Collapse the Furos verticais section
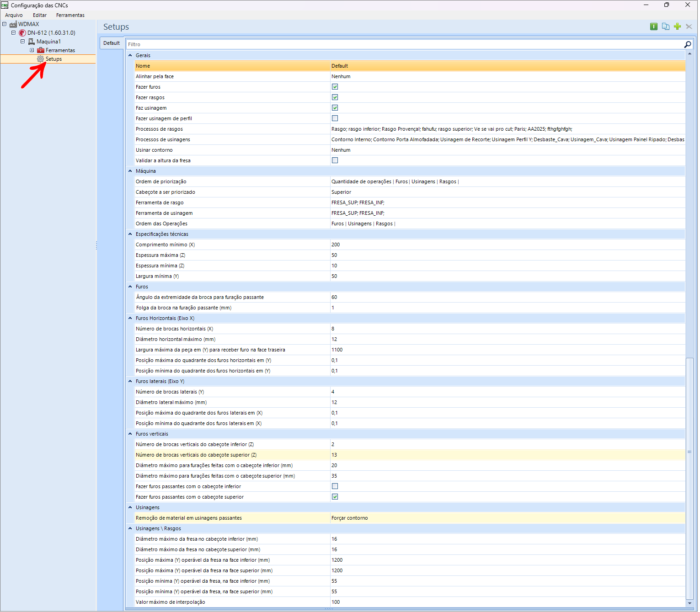 coord(130,434)
